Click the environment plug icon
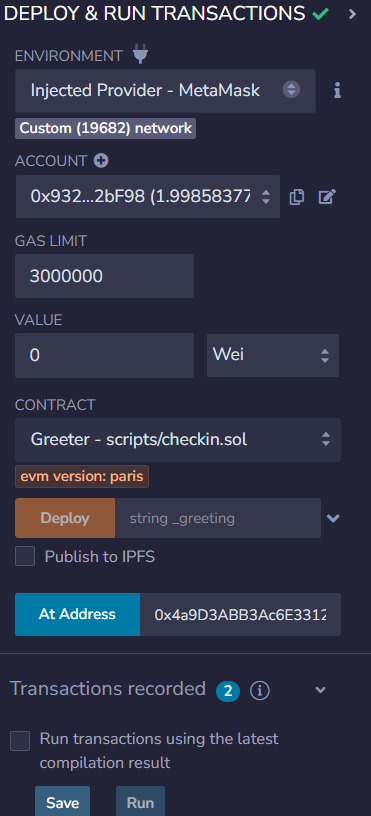Viewport: 371px width, 816px height. click(x=140, y=55)
